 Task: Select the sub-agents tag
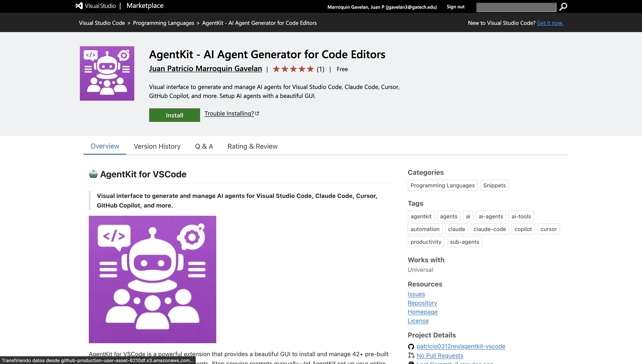coord(464,242)
